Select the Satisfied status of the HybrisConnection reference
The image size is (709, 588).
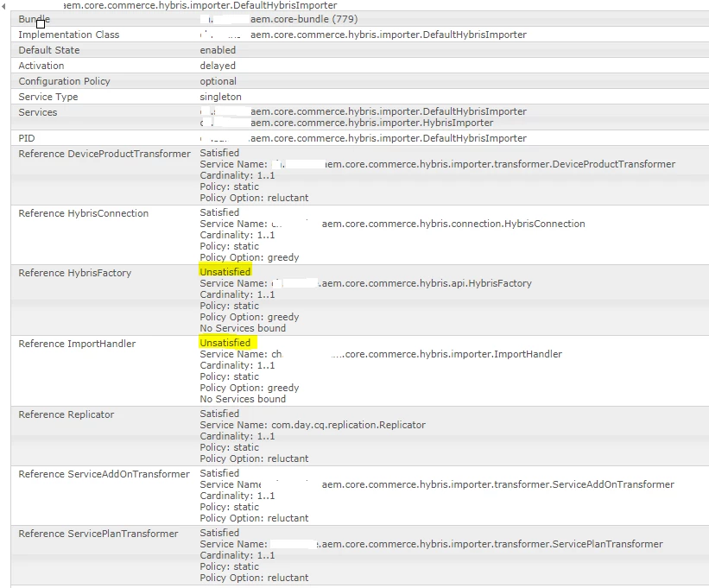pyautogui.click(x=219, y=212)
